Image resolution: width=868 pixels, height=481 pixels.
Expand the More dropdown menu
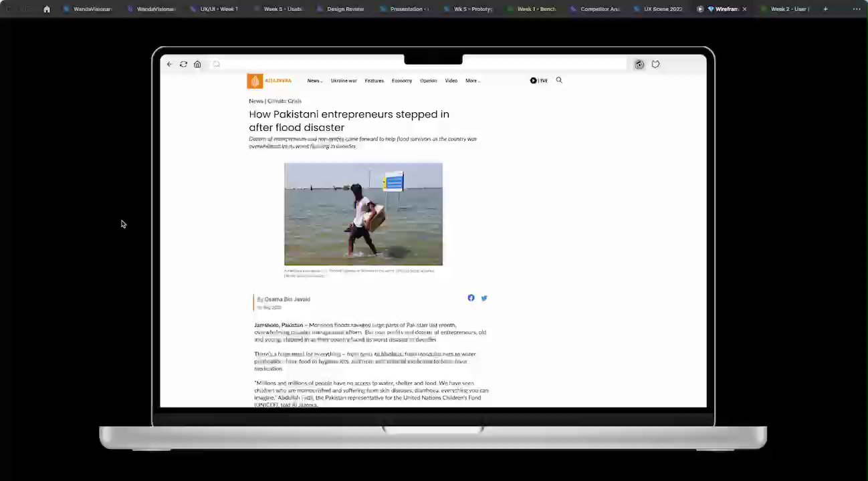473,81
